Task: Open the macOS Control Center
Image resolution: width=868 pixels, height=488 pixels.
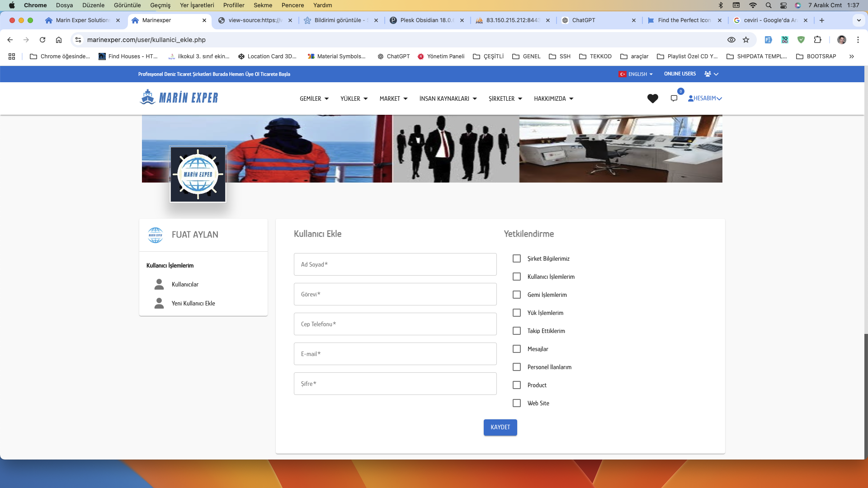Action: 783,5
